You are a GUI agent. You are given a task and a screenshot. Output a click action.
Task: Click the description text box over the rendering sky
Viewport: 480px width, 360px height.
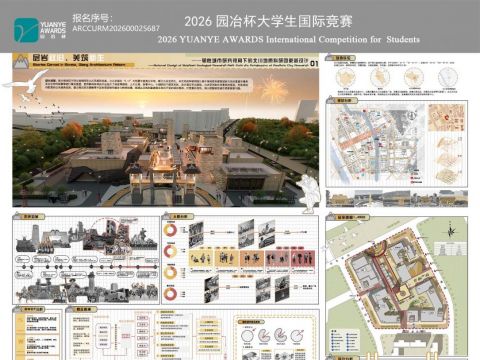click(147, 85)
